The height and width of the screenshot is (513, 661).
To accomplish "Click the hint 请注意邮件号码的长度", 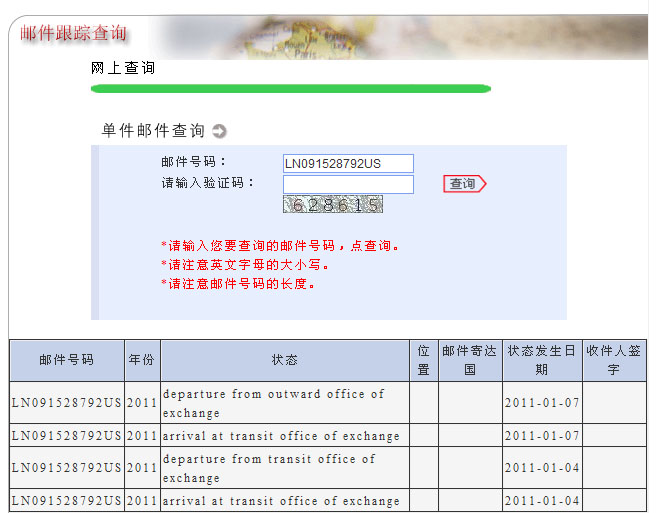I will 238,284.
